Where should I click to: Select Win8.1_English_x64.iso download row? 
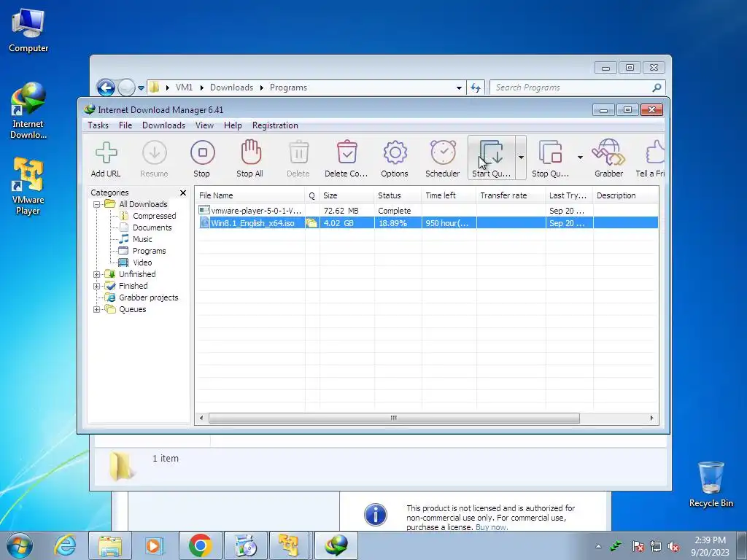[x=427, y=223]
